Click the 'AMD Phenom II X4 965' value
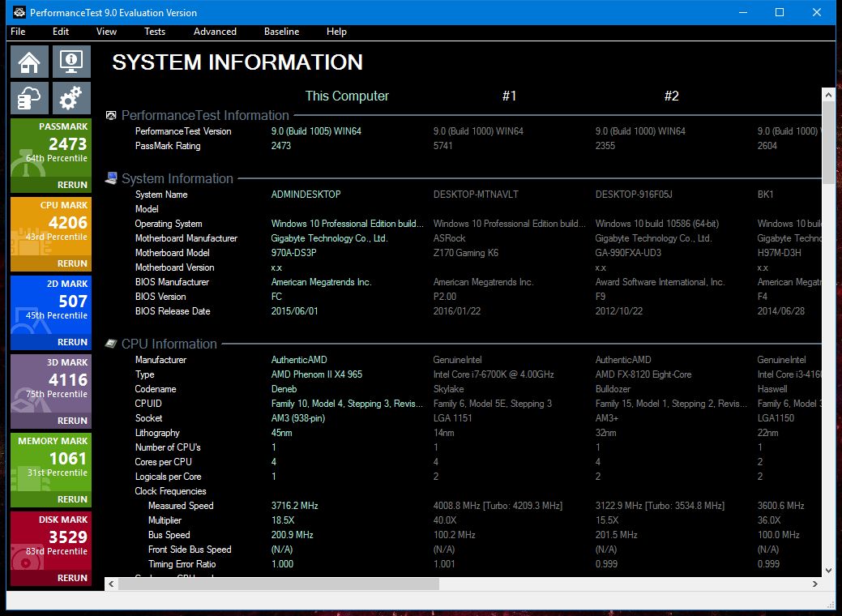Viewport: 842px width, 616px height. click(317, 374)
